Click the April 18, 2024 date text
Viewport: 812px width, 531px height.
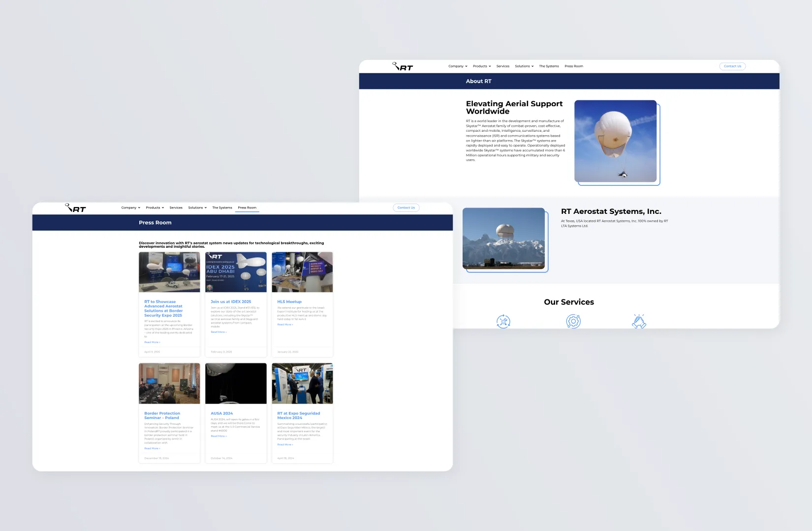pyautogui.click(x=285, y=458)
